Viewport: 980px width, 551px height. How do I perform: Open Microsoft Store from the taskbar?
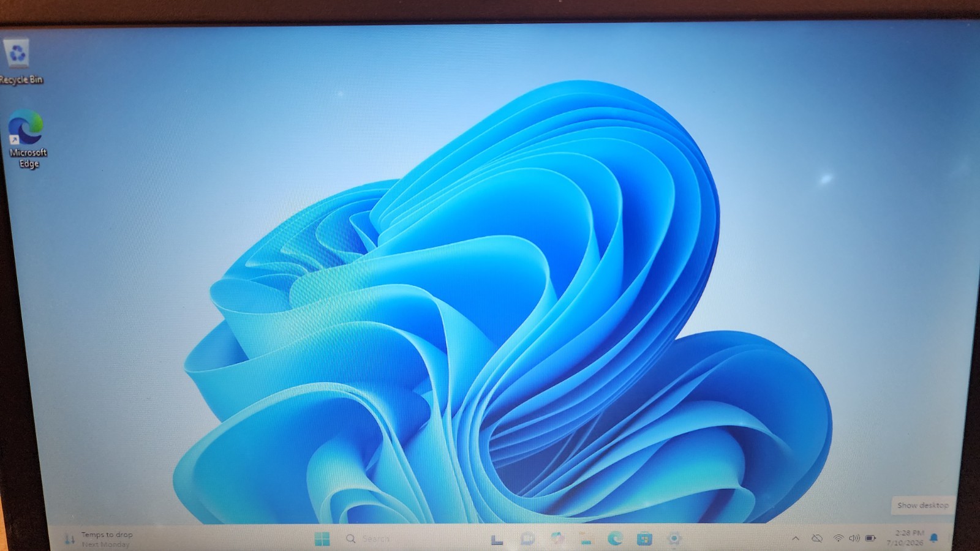click(x=644, y=539)
